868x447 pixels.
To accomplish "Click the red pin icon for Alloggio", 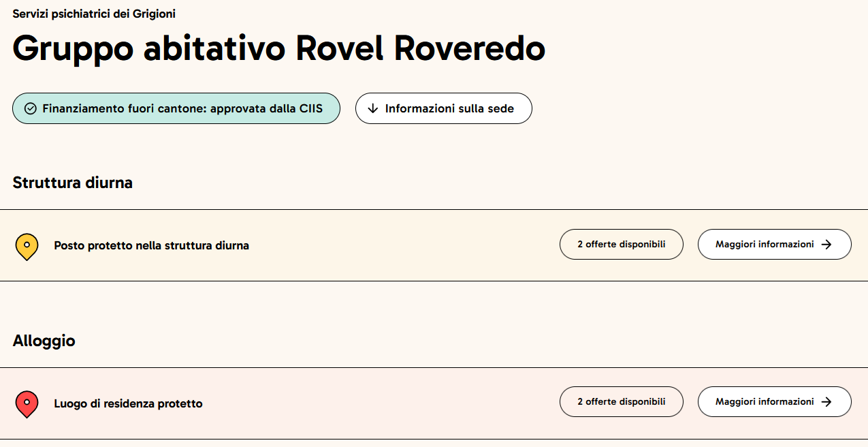I will (27, 404).
